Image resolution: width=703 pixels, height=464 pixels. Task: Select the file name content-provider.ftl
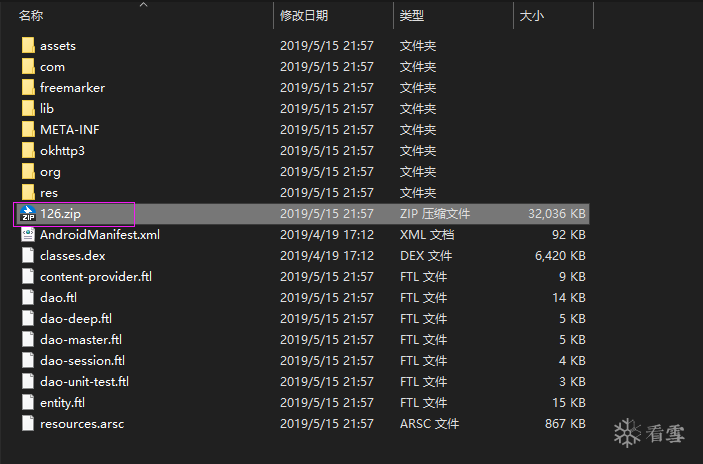click(x=96, y=277)
